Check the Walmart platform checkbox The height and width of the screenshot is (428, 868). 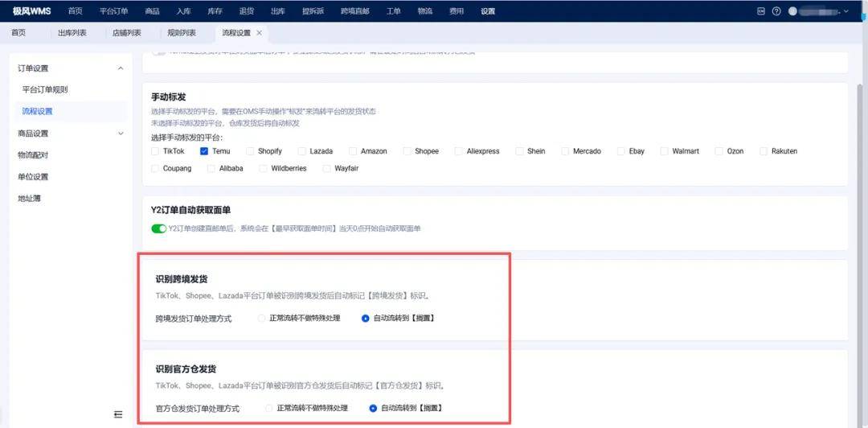coord(665,150)
